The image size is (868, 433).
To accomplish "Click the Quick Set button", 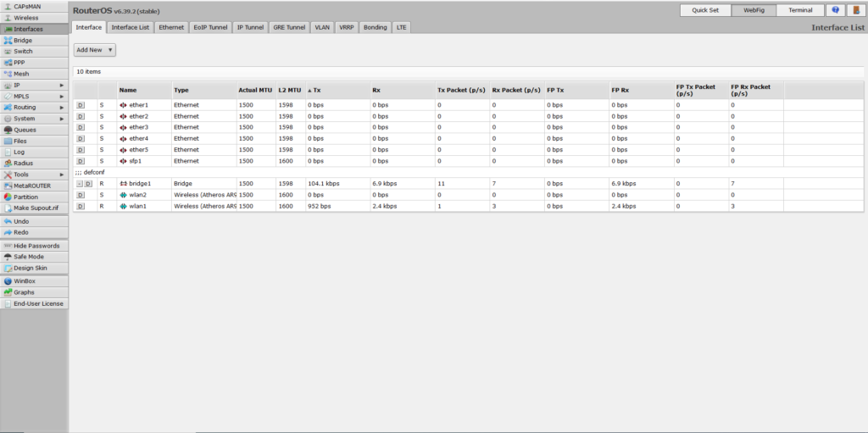I will (x=705, y=10).
